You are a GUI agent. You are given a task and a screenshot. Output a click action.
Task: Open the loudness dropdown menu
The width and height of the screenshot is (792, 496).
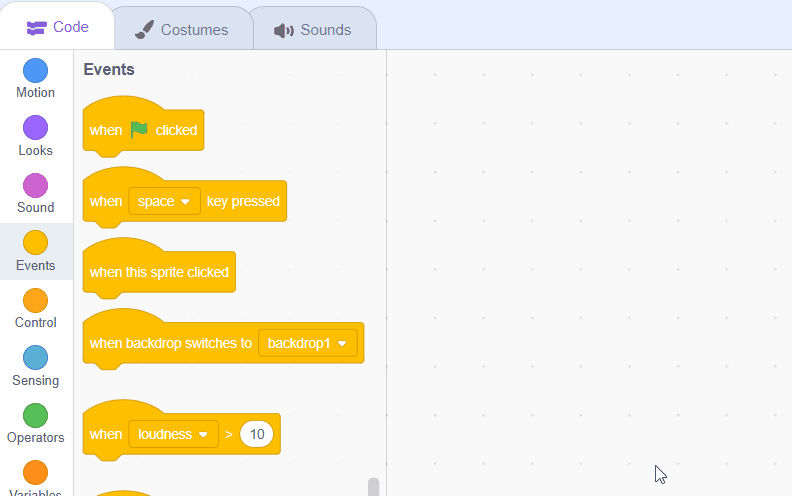pyautogui.click(x=173, y=434)
